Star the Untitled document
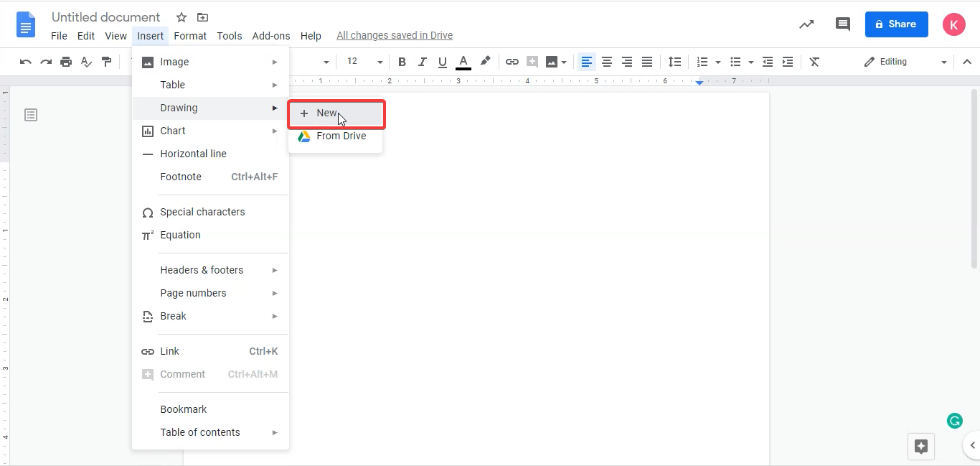Screen dimensions: 980x466 [182, 17]
